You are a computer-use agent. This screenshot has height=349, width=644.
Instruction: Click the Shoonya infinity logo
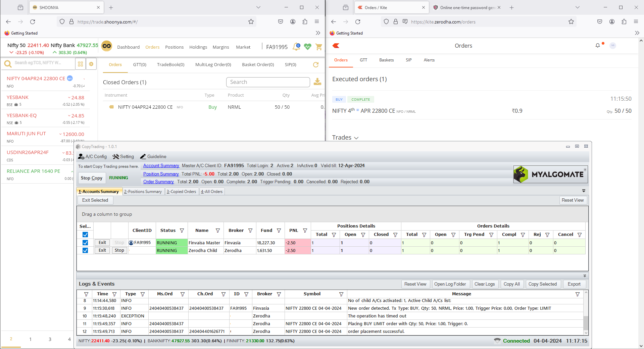(107, 46)
